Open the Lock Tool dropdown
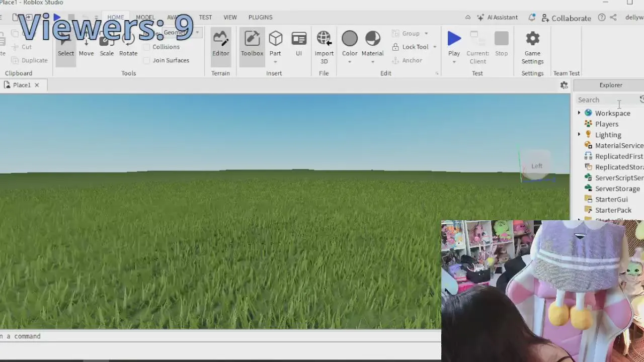This screenshot has width=644, height=362. (435, 47)
